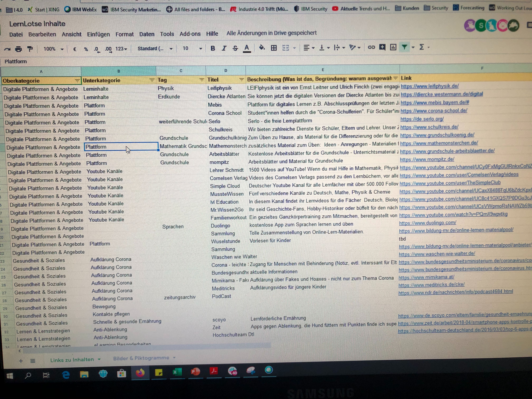The width and height of the screenshot is (532, 399).
Task: Click the print icon in toolbar
Action: pos(18,49)
